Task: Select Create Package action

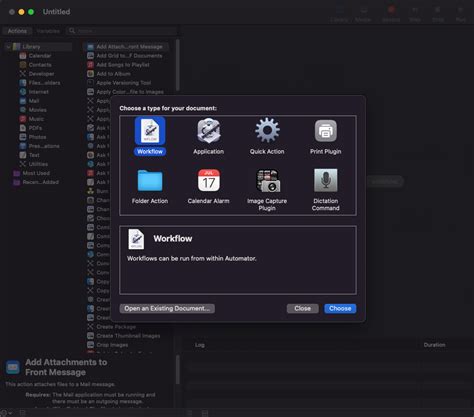Action: point(116,327)
